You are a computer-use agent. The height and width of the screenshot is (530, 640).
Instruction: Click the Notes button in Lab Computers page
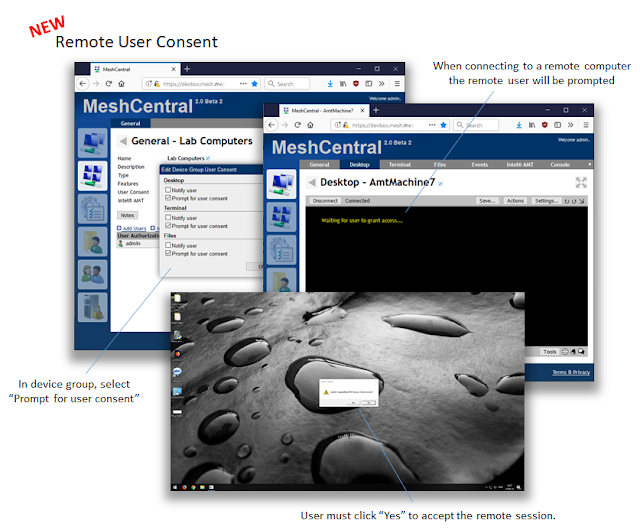[x=127, y=215]
